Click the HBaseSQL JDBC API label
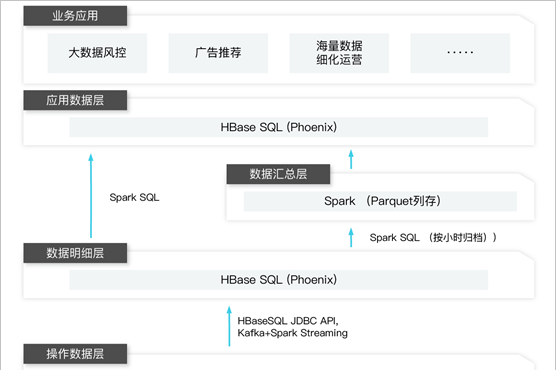 point(288,321)
